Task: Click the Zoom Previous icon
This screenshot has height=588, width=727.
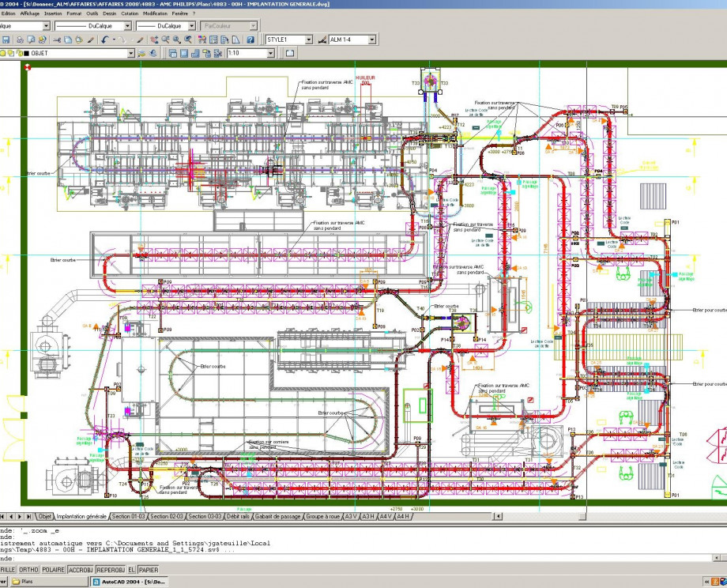Action: (188, 40)
